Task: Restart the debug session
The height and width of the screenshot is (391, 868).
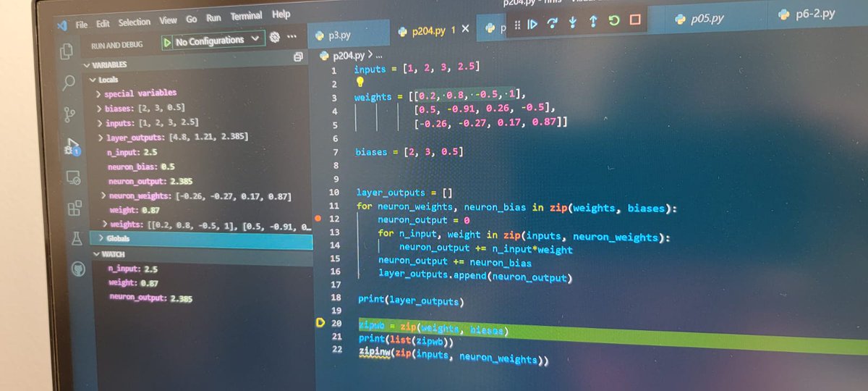Action: (x=613, y=21)
